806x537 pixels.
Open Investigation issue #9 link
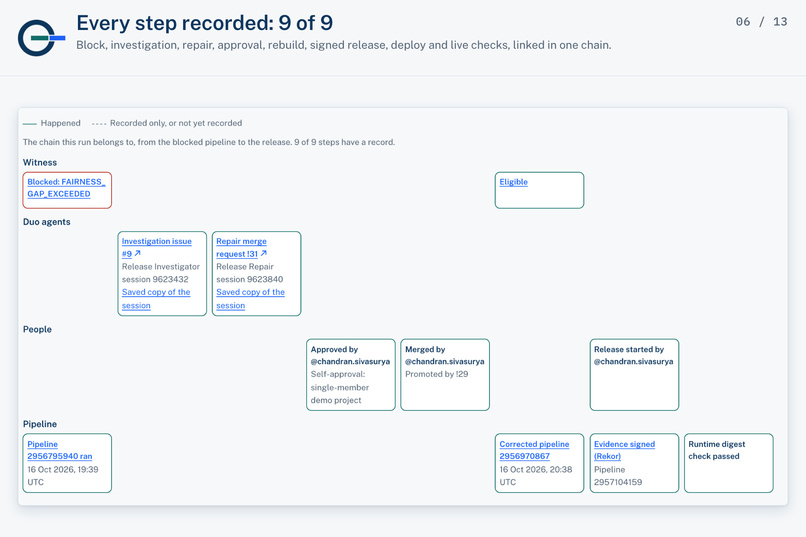(x=156, y=247)
